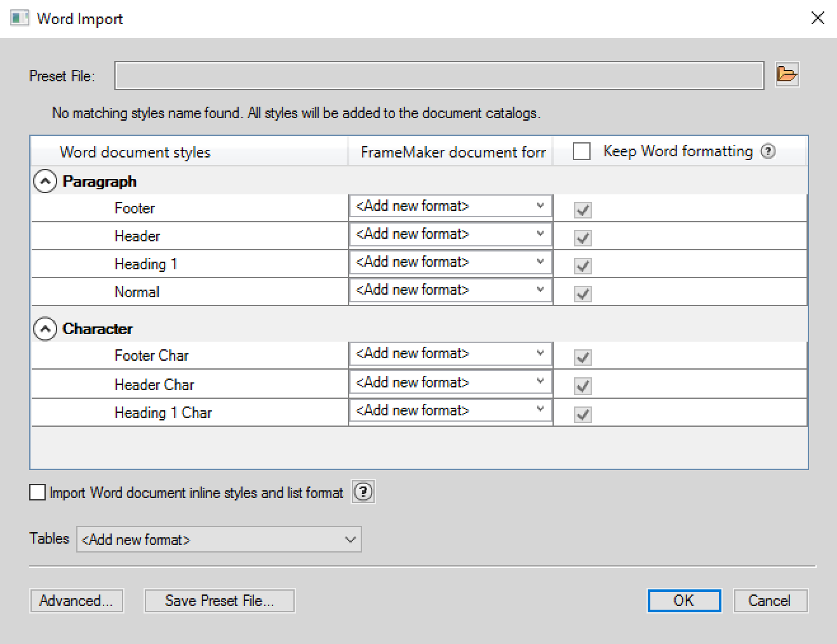This screenshot has width=837, height=644.
Task: Click help icon beside inline styles option
Action: click(x=363, y=492)
